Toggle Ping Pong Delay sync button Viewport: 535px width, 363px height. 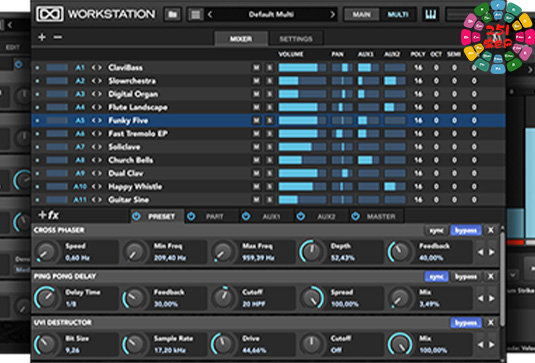click(x=436, y=276)
